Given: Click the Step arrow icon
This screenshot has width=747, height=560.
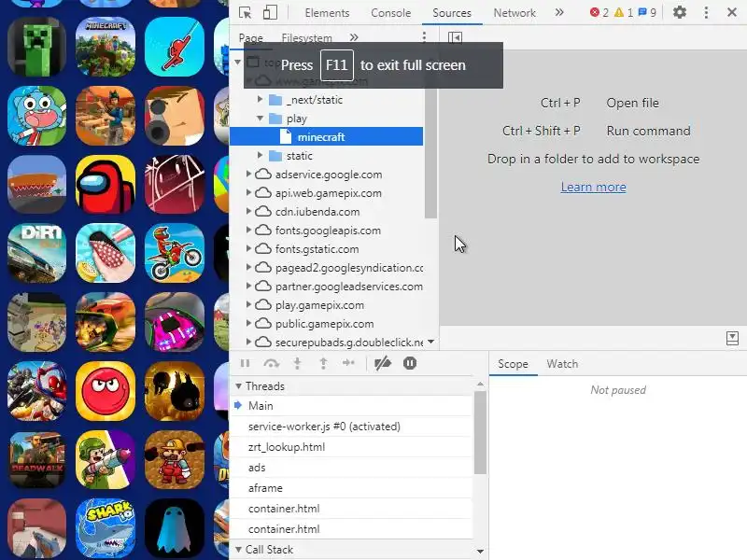Looking at the screenshot, I should click(x=348, y=363).
